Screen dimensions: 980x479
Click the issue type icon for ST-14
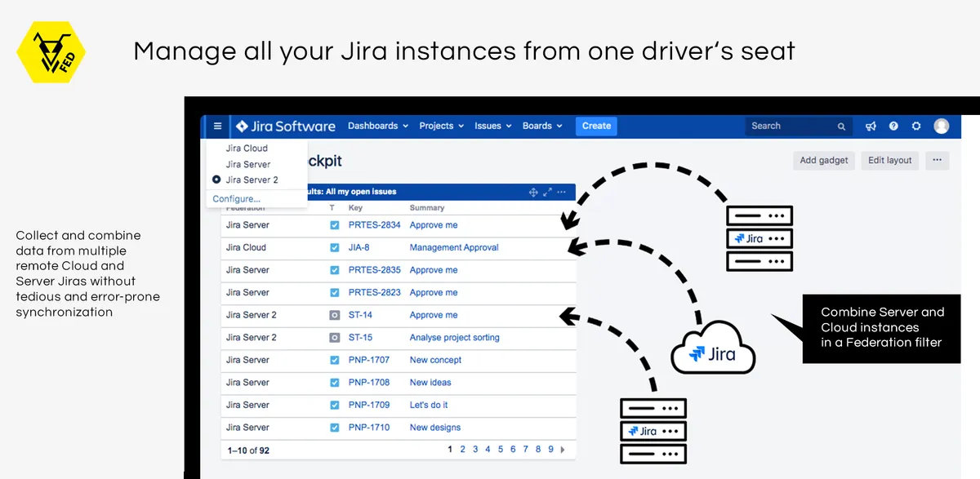pyautogui.click(x=335, y=315)
